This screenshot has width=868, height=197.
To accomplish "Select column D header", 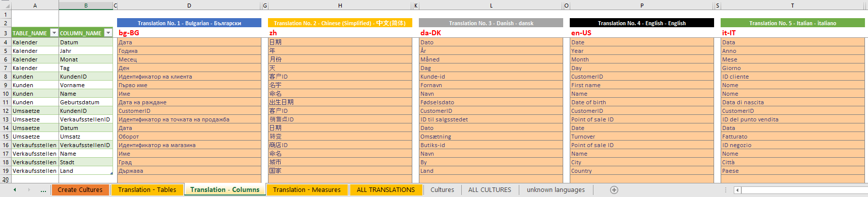I will pyautogui.click(x=189, y=6).
